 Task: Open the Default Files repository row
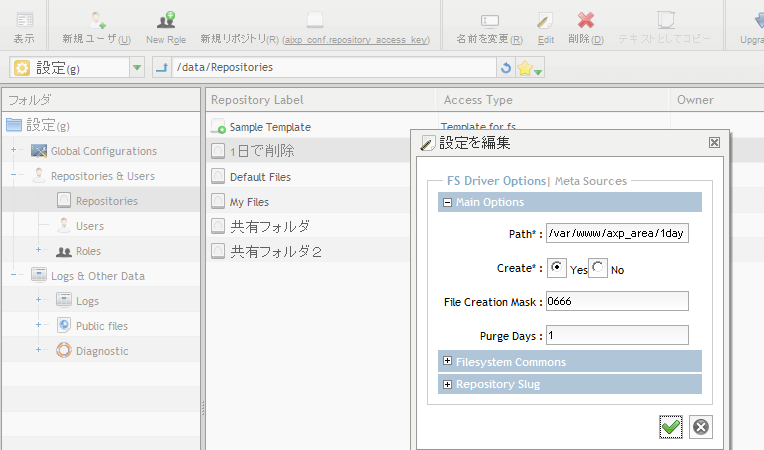click(x=260, y=177)
